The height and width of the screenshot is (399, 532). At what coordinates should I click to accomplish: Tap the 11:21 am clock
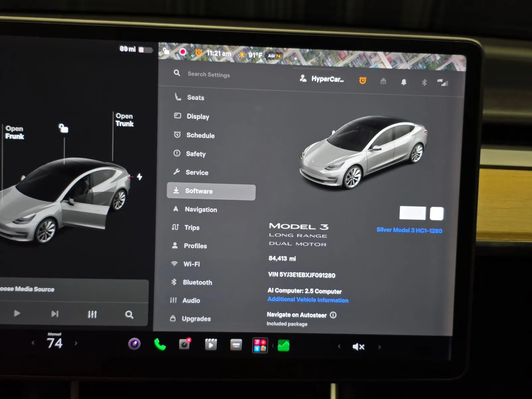pos(219,53)
